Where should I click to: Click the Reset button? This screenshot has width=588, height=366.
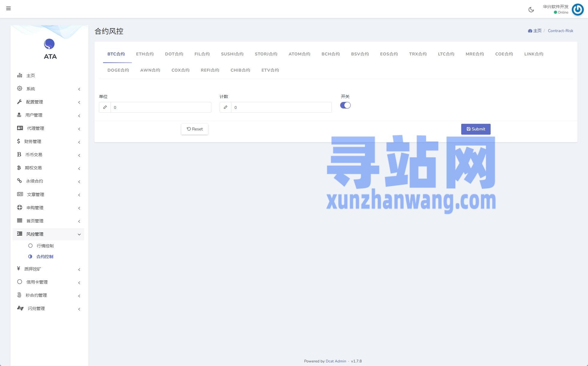pos(195,129)
